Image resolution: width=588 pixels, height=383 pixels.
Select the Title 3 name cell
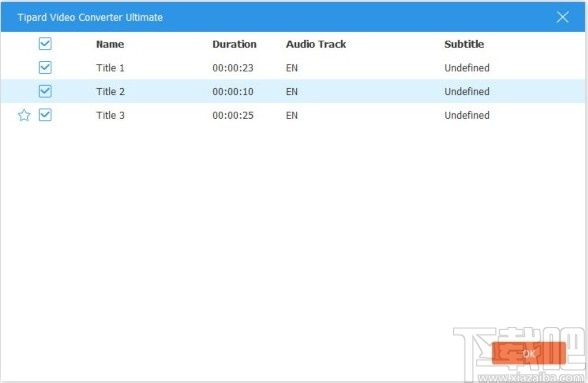pyautogui.click(x=110, y=115)
